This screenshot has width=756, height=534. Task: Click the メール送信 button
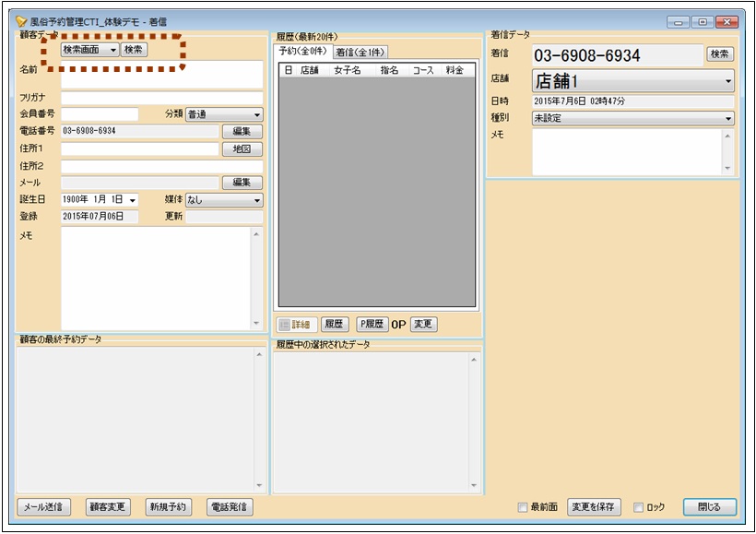click(44, 507)
